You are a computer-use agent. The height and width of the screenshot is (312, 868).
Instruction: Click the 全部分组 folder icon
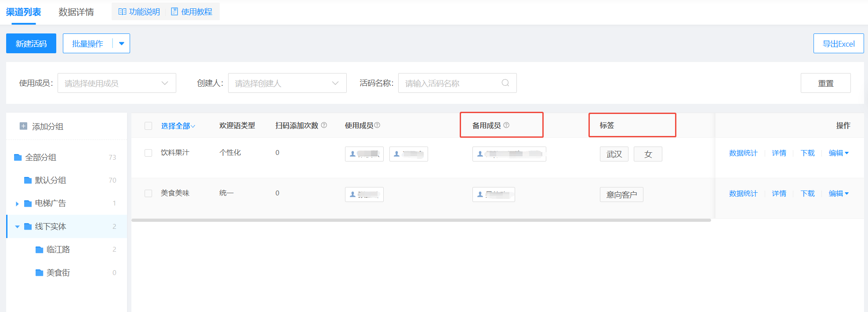tap(18, 158)
